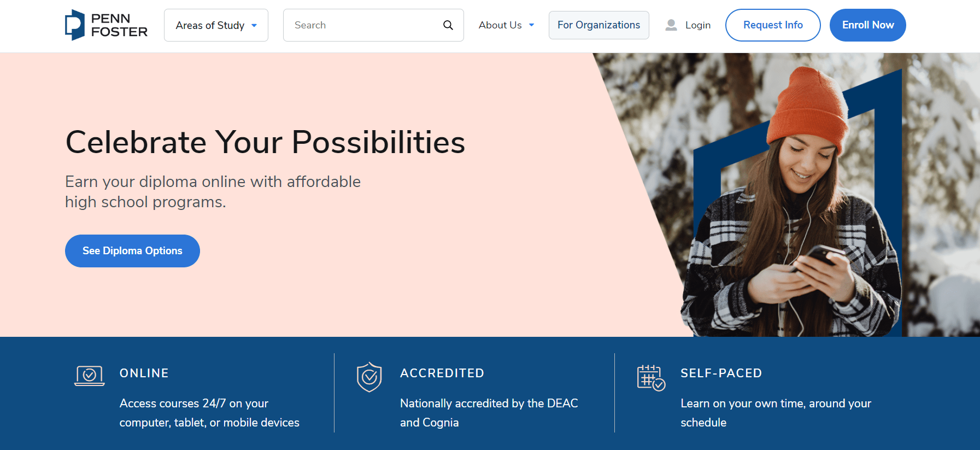Click the Self-Paced calendar icon
The width and height of the screenshot is (980, 450).
651,377
